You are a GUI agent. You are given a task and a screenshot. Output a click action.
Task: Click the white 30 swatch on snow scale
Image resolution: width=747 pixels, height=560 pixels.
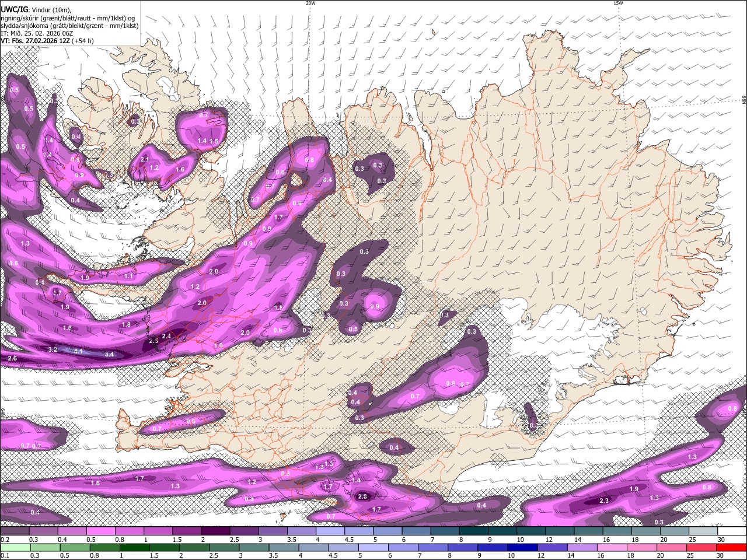click(x=732, y=531)
